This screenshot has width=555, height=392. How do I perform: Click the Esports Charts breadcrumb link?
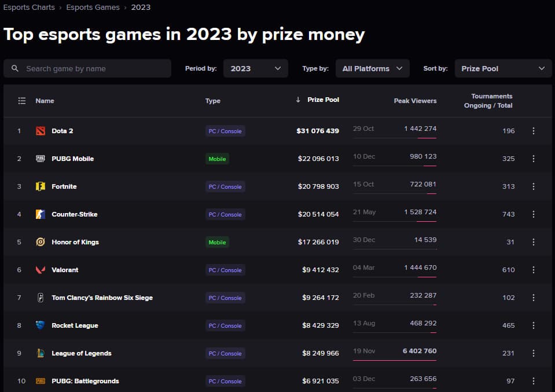tap(29, 7)
